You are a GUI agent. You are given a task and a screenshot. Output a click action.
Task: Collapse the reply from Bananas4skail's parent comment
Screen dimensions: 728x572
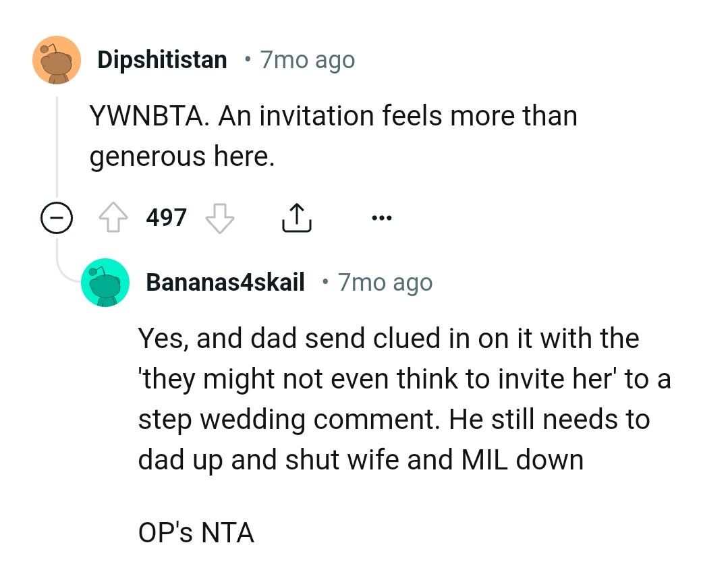(x=57, y=217)
